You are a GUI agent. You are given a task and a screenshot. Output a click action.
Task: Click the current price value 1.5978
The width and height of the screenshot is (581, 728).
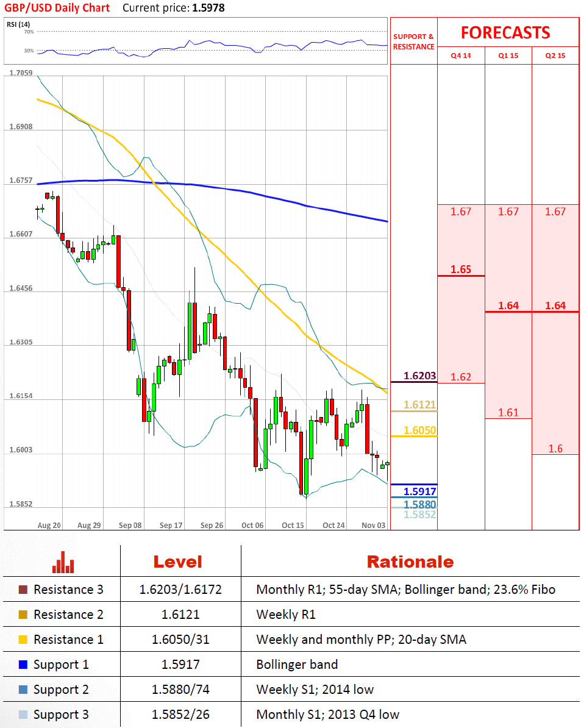pos(209,8)
